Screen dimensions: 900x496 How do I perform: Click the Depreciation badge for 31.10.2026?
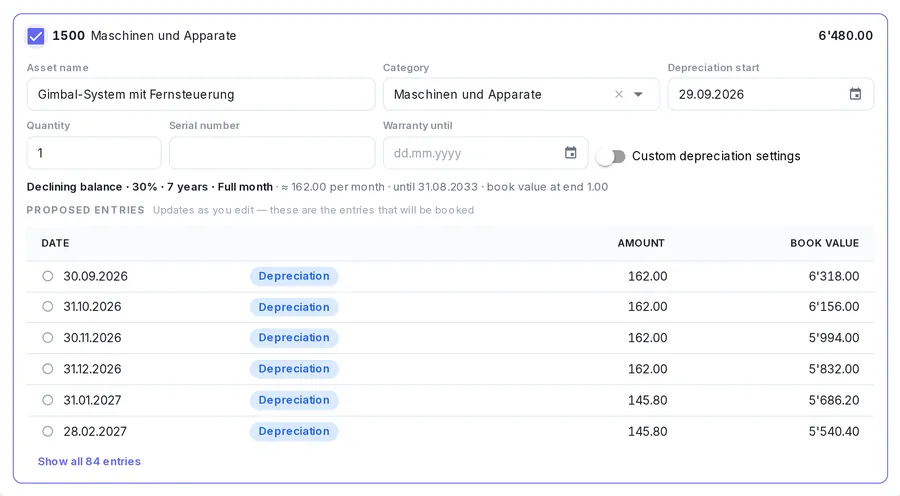[294, 307]
